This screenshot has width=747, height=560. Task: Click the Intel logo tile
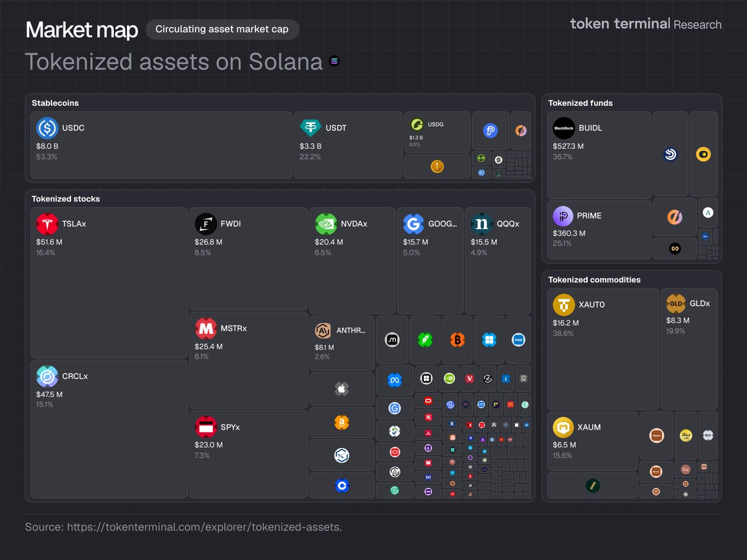[x=518, y=340]
